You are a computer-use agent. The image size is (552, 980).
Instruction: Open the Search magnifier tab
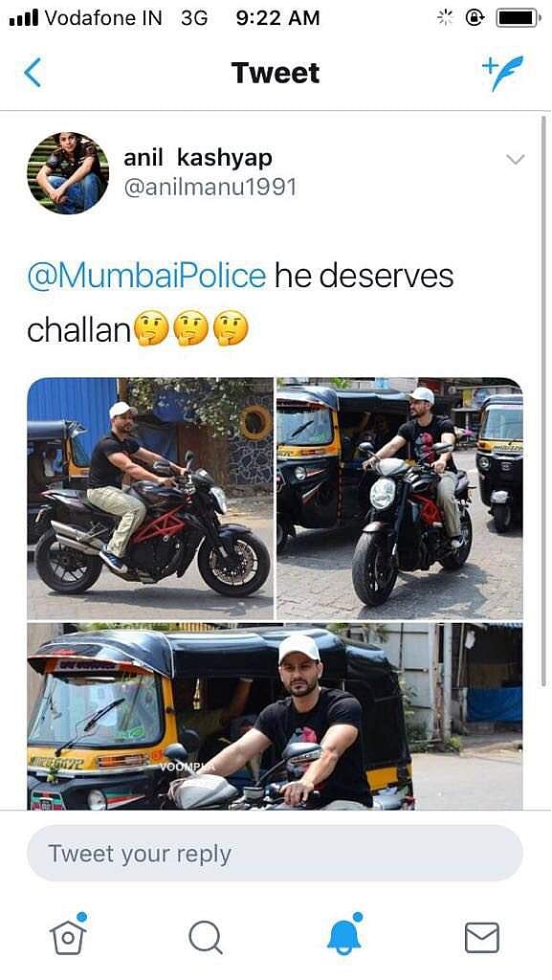coord(206,938)
